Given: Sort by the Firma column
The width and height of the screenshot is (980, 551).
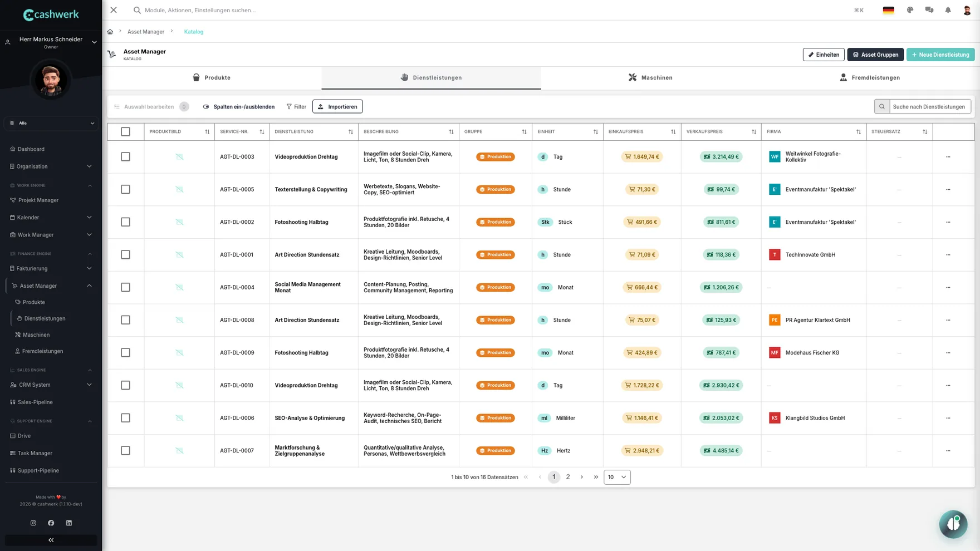Looking at the screenshot, I should point(859,132).
